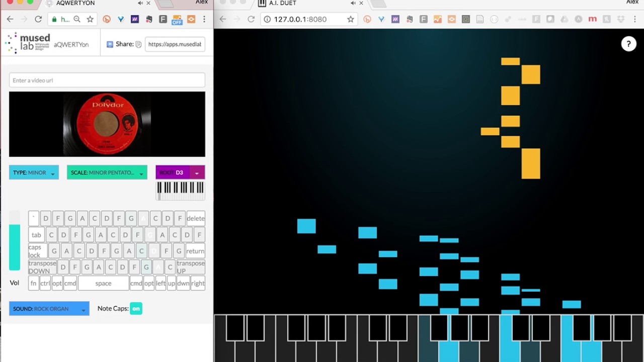Click the right arrow key on virtual keyboard
The height and width of the screenshot is (362, 644).
point(198,283)
